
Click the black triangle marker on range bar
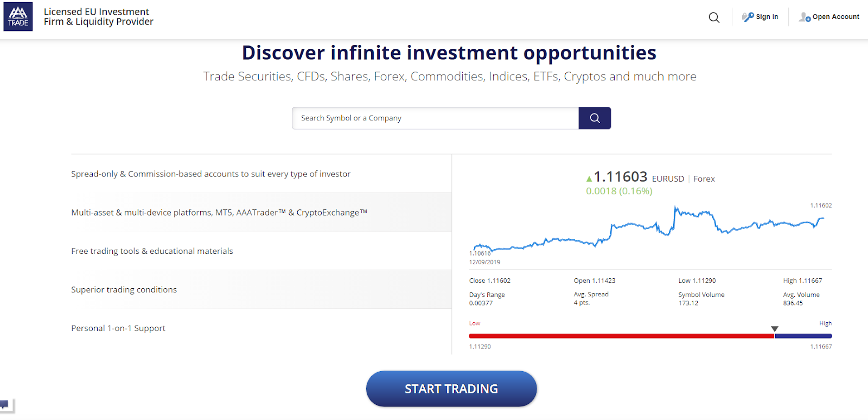coord(775,329)
